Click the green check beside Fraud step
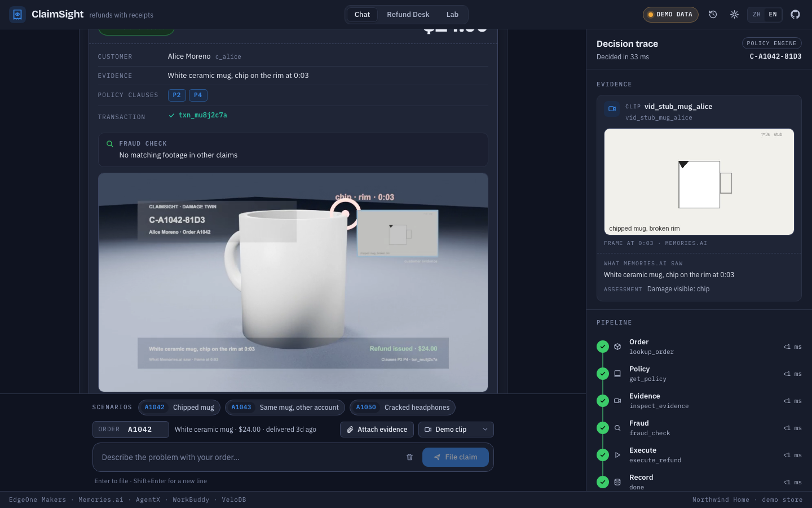 tap(603, 428)
